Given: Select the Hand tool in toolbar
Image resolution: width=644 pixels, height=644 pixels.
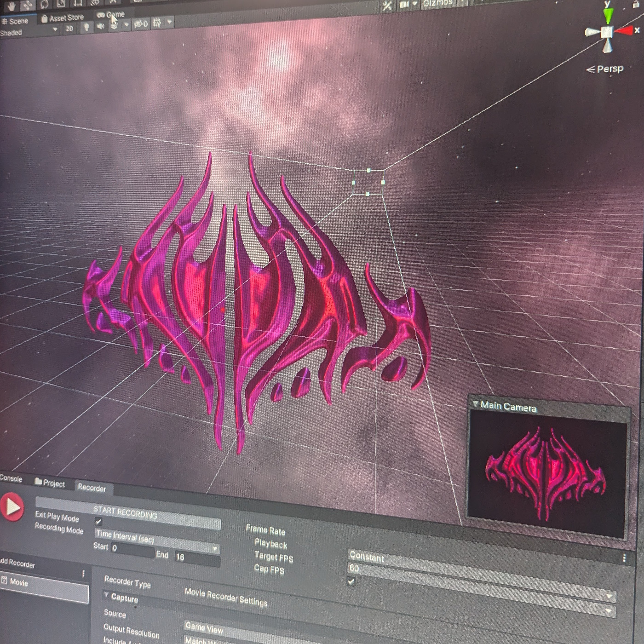Looking at the screenshot, I should click(11, 6).
